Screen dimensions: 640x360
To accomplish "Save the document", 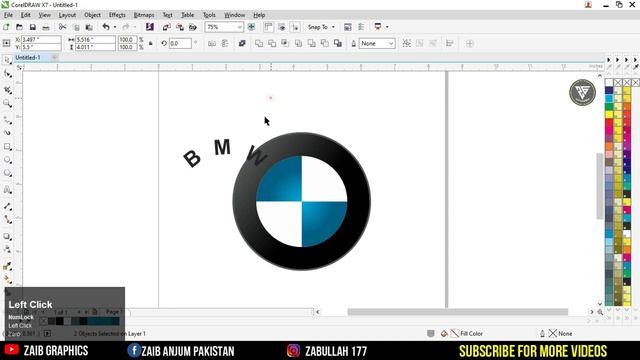I will (x=33, y=27).
